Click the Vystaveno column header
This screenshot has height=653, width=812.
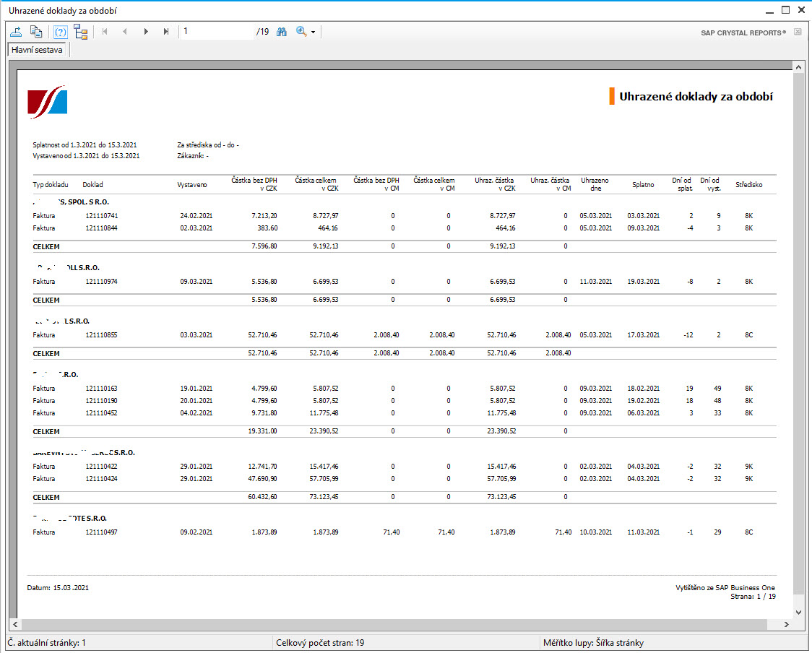point(192,185)
